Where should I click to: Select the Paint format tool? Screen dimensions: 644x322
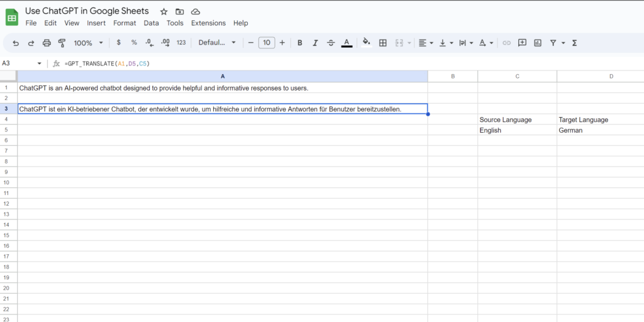tap(62, 43)
